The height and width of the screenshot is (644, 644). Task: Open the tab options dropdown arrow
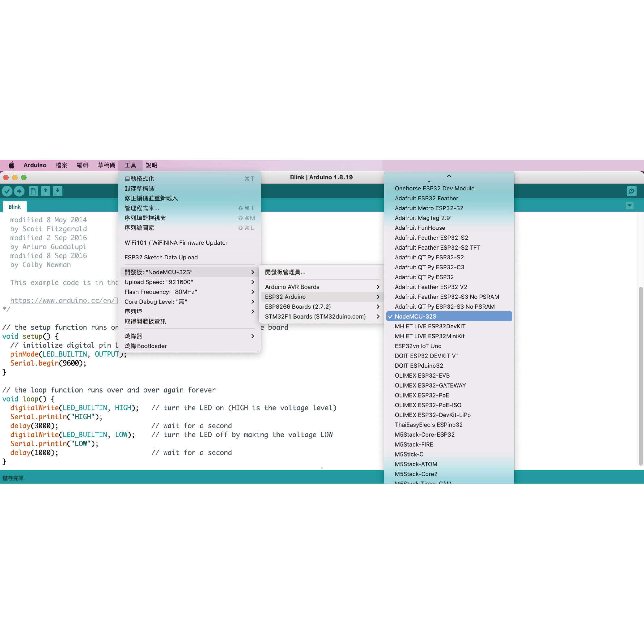[x=629, y=206]
